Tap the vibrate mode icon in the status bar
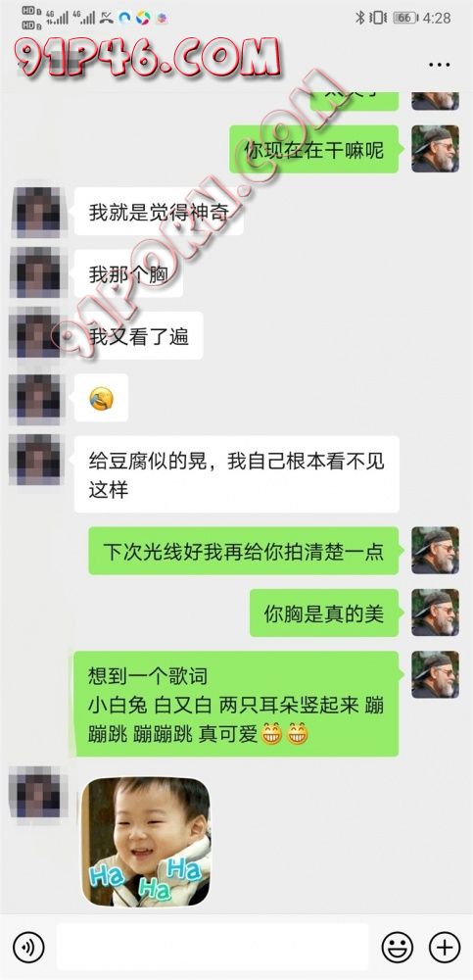 (378, 18)
